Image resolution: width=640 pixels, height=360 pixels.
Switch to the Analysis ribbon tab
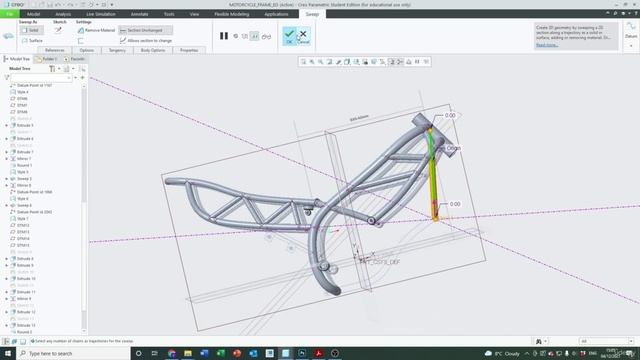tap(63, 14)
